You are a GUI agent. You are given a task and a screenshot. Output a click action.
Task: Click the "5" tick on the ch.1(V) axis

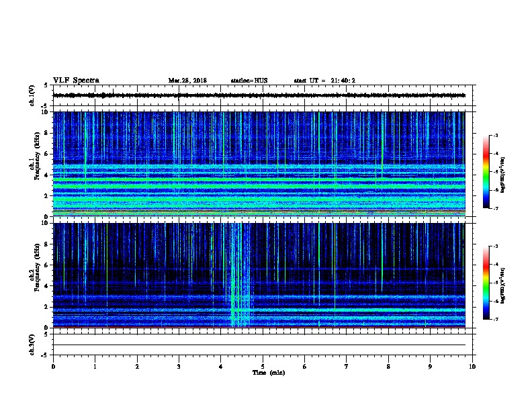pyautogui.click(x=46, y=85)
